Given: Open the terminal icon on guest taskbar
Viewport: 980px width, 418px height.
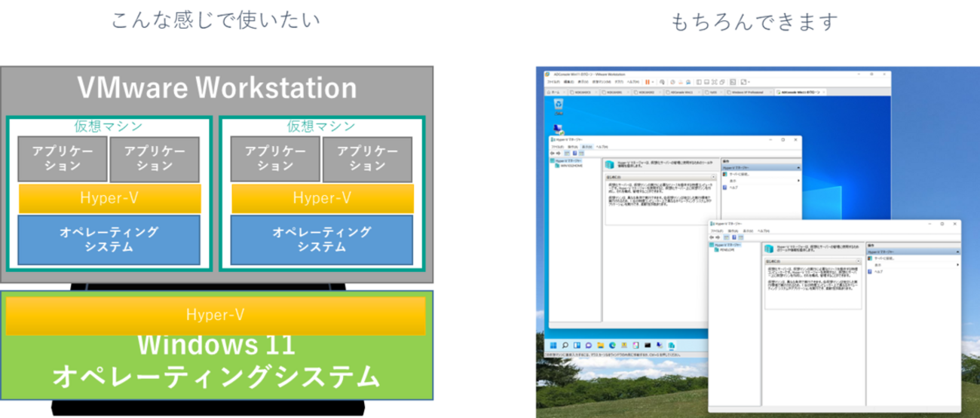Looking at the screenshot, I should 648,345.
